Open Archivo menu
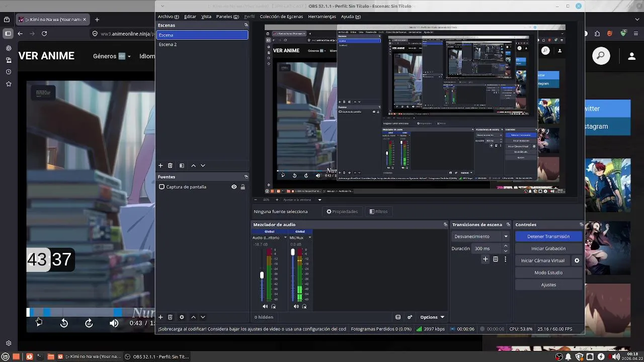Screen dimensions: 644x362 coord(168,17)
